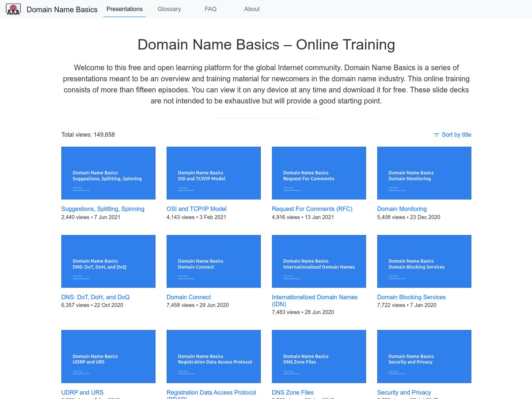532x399 pixels.
Task: Open the Domain Name Basics home title
Action: point(62,10)
